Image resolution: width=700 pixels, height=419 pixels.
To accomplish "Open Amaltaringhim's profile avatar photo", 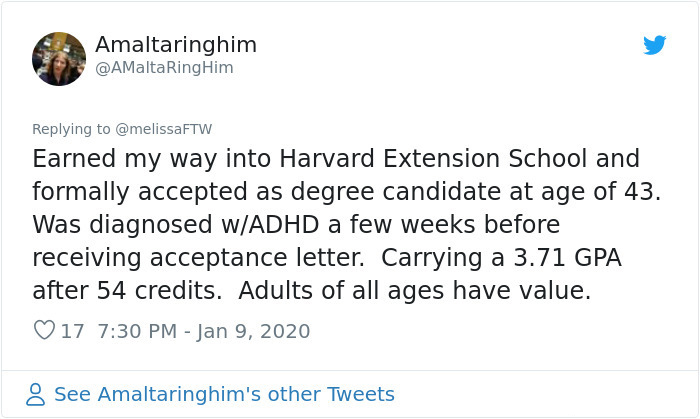I will click(x=58, y=58).
